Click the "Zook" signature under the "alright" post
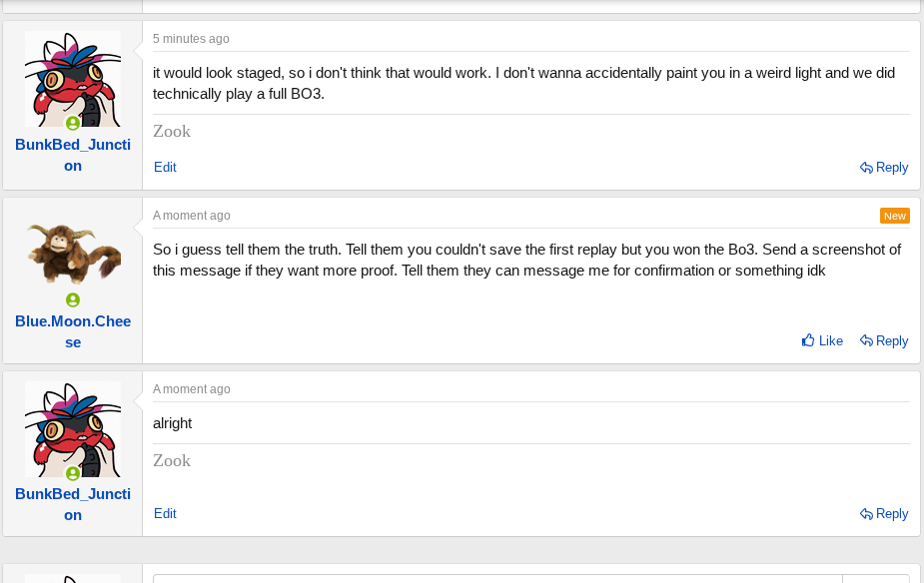The image size is (924, 583). pos(172,461)
